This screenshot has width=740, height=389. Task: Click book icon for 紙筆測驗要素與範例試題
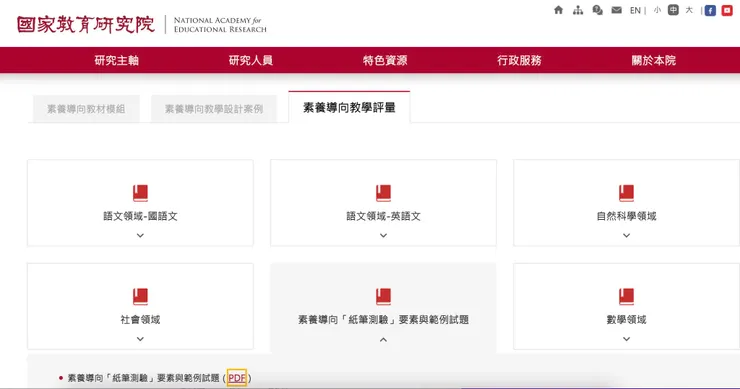coord(383,296)
